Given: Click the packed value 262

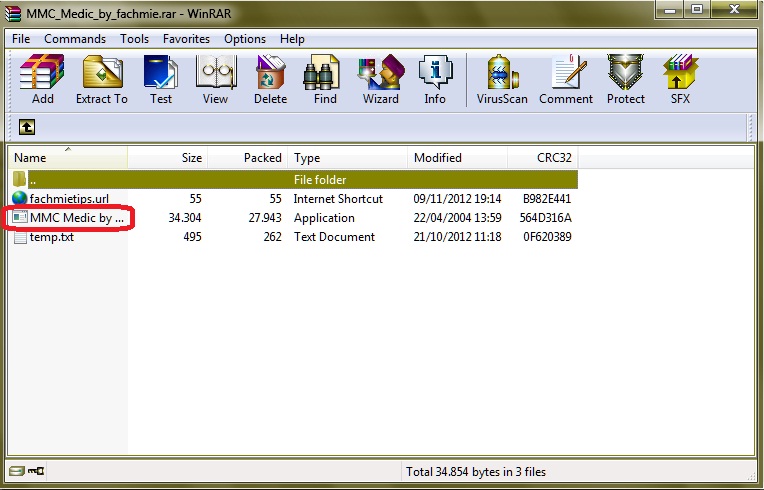Looking at the screenshot, I should coord(272,237).
